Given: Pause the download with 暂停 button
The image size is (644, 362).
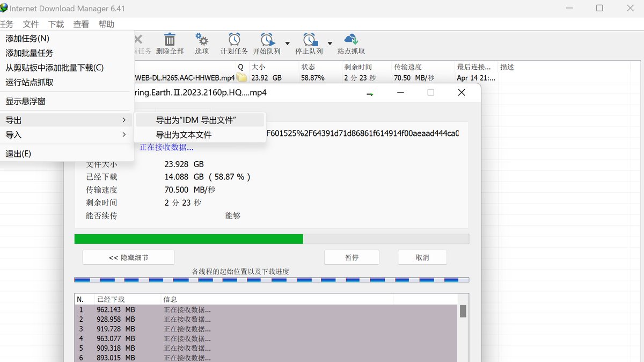Looking at the screenshot, I should pos(352,257).
